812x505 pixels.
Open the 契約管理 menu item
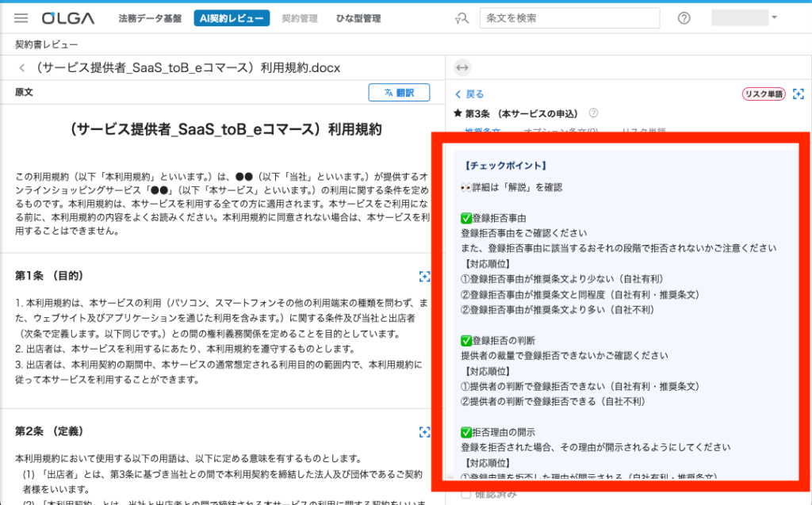tap(300, 19)
